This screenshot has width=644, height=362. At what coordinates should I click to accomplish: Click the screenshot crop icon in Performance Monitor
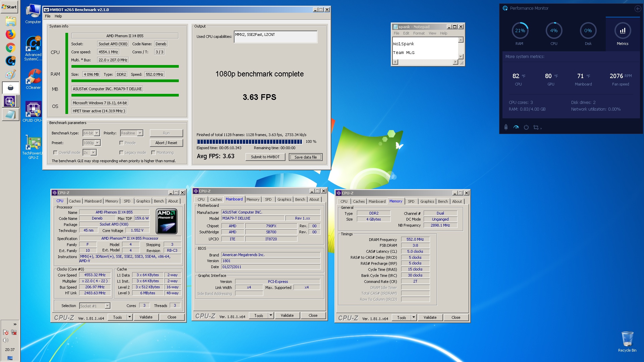pyautogui.click(x=536, y=127)
